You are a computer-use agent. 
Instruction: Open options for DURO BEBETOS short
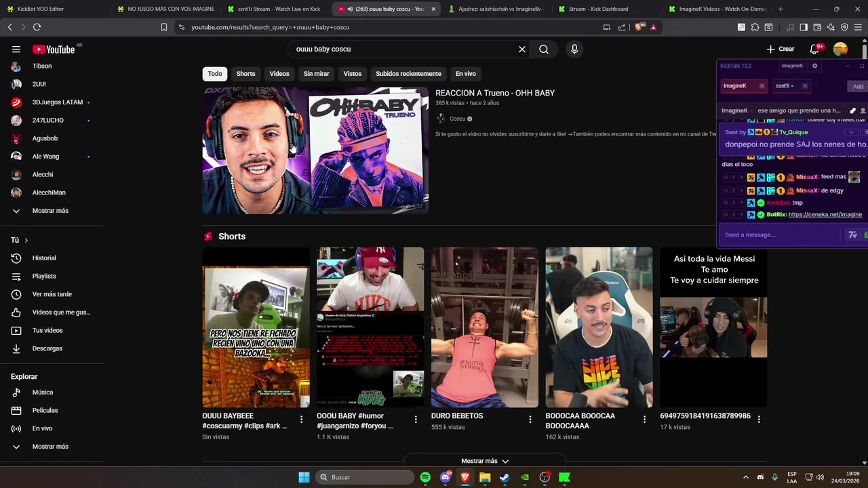click(x=530, y=420)
